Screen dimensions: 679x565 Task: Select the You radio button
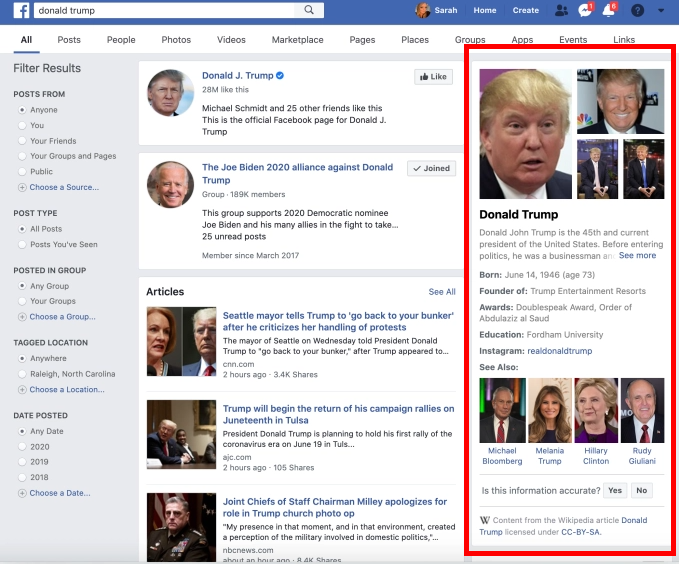tap(22, 126)
